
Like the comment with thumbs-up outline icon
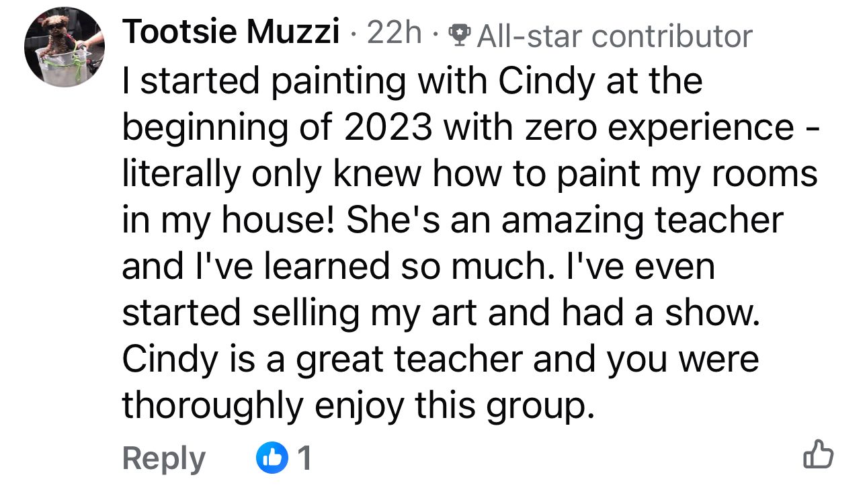click(818, 455)
